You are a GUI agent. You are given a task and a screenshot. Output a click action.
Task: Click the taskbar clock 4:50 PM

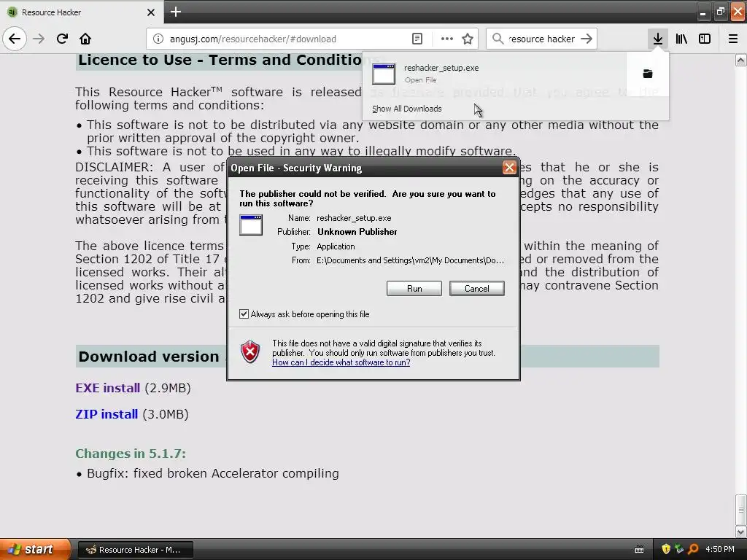coord(720,550)
